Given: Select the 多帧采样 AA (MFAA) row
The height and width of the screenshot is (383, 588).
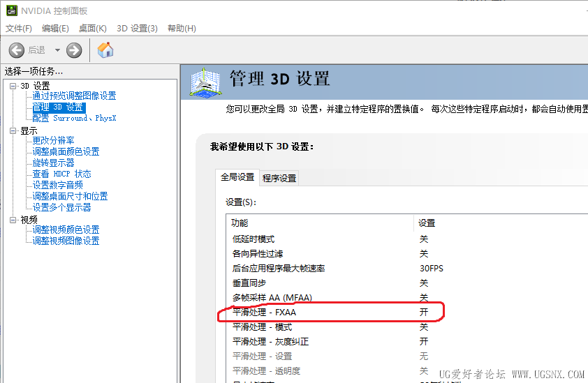Looking at the screenshot, I should tap(407, 298).
